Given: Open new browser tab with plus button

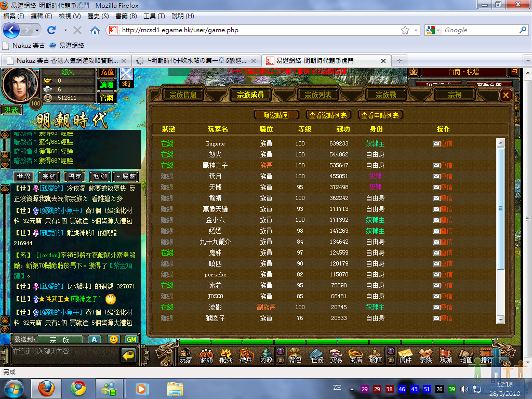Looking at the screenshot, I should pyautogui.click(x=400, y=61).
